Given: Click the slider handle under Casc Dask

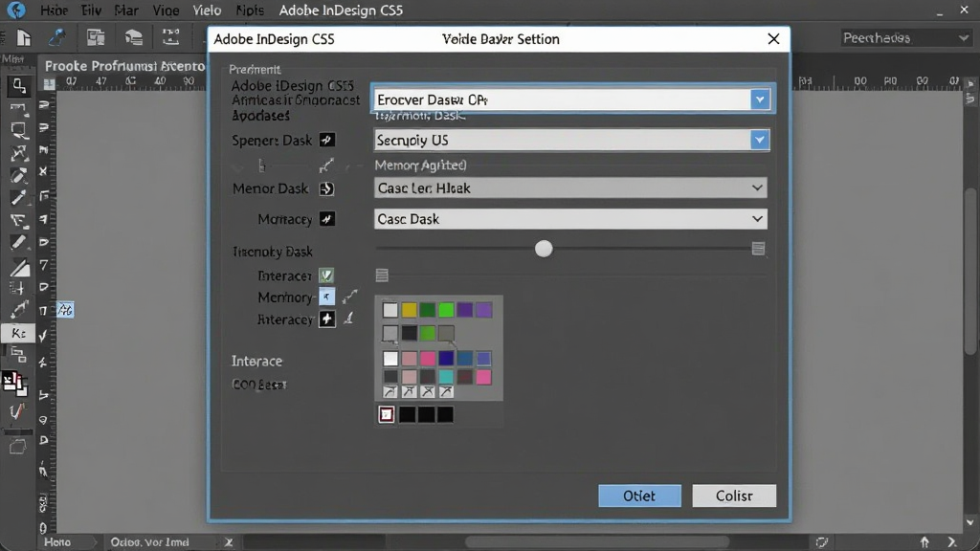Looking at the screenshot, I should pos(544,249).
